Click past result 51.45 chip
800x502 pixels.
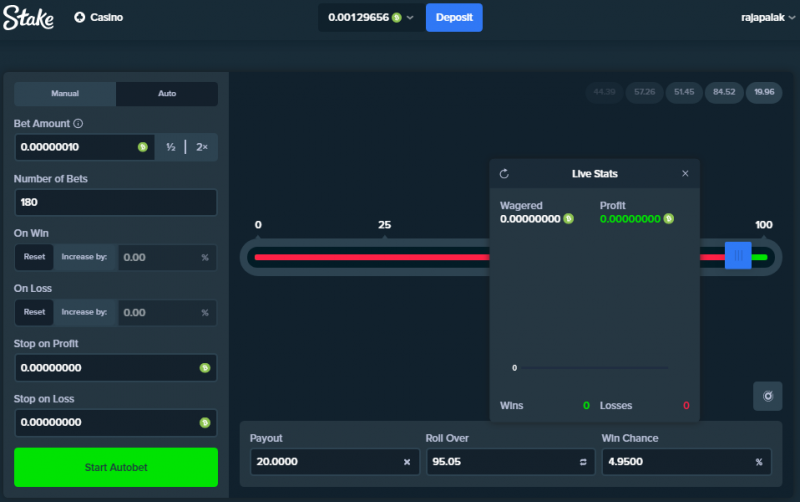tap(684, 92)
